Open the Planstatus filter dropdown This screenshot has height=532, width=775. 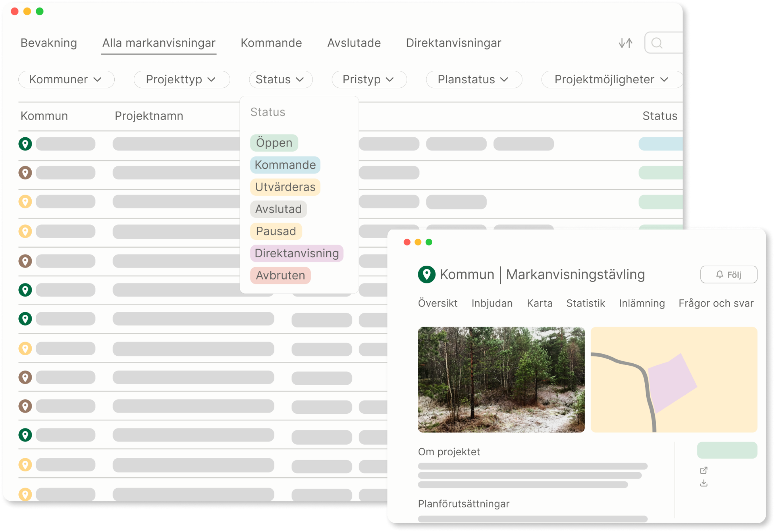pos(473,80)
